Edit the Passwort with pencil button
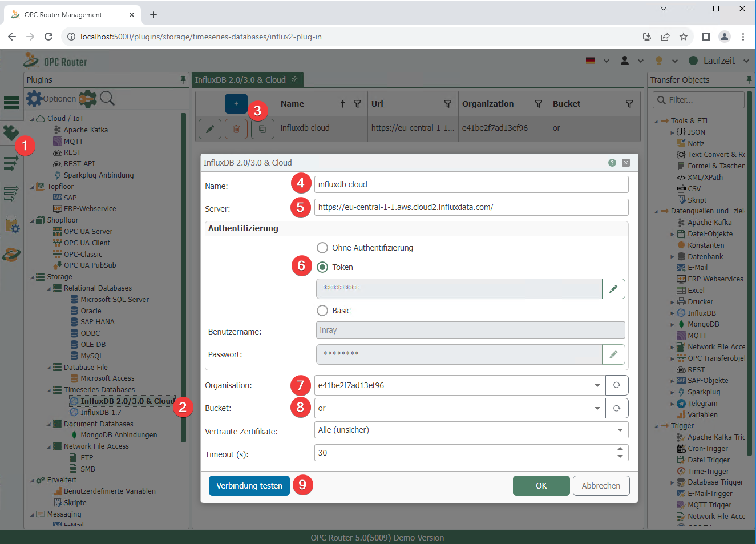The height and width of the screenshot is (544, 756). pos(613,354)
